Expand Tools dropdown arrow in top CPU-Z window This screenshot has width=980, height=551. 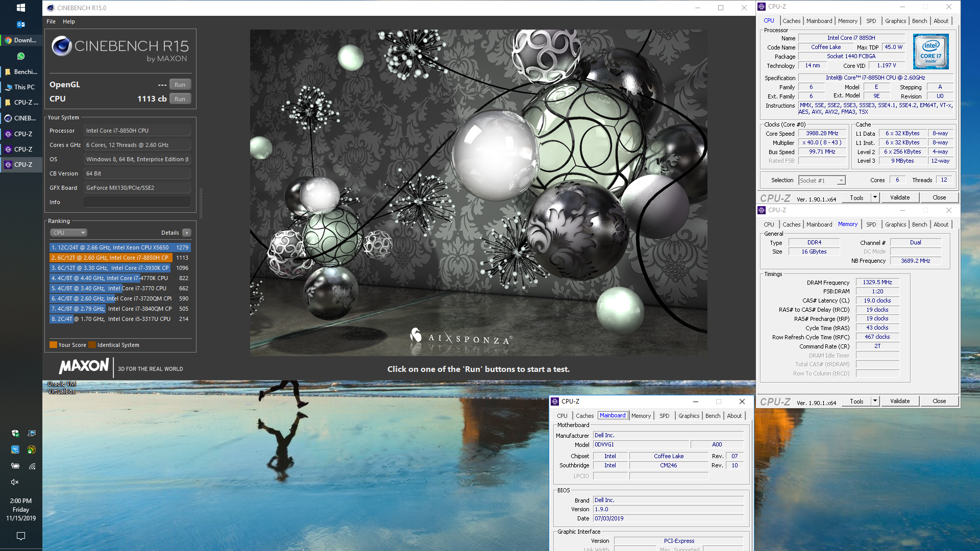tap(875, 197)
